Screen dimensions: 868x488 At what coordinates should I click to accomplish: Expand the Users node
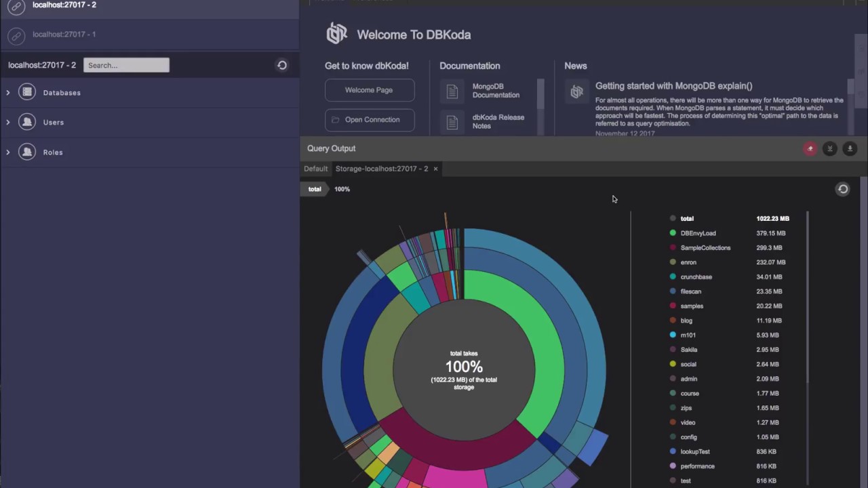(8, 122)
